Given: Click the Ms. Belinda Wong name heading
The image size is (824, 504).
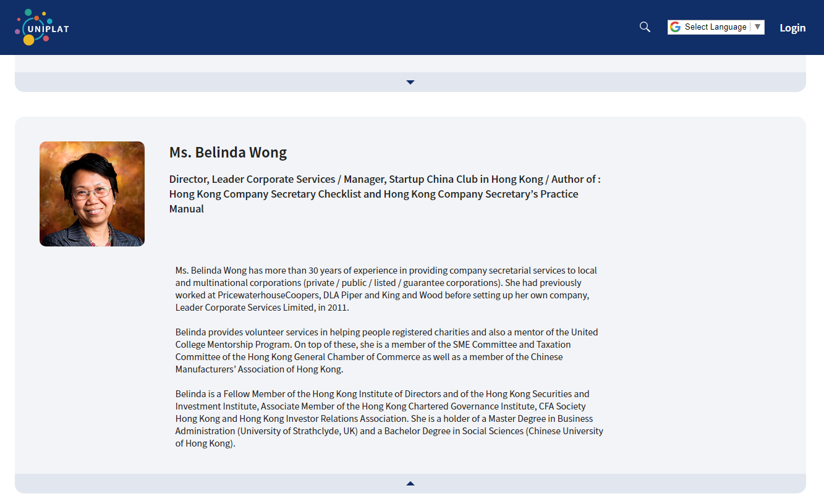Looking at the screenshot, I should (228, 153).
